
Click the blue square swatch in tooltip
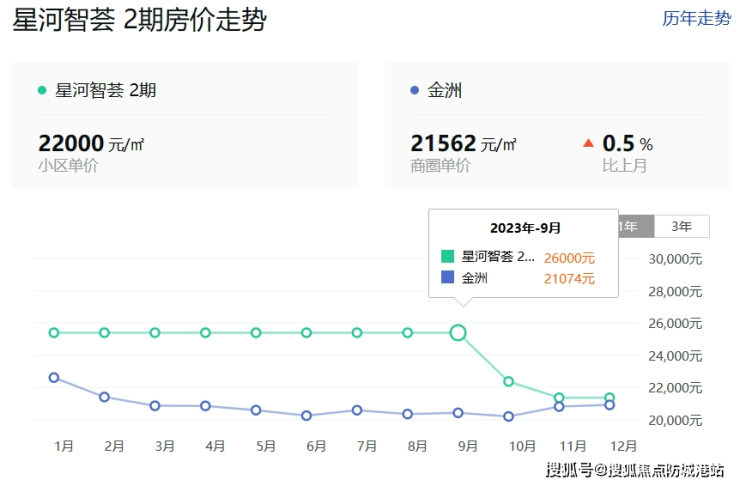[x=448, y=277]
